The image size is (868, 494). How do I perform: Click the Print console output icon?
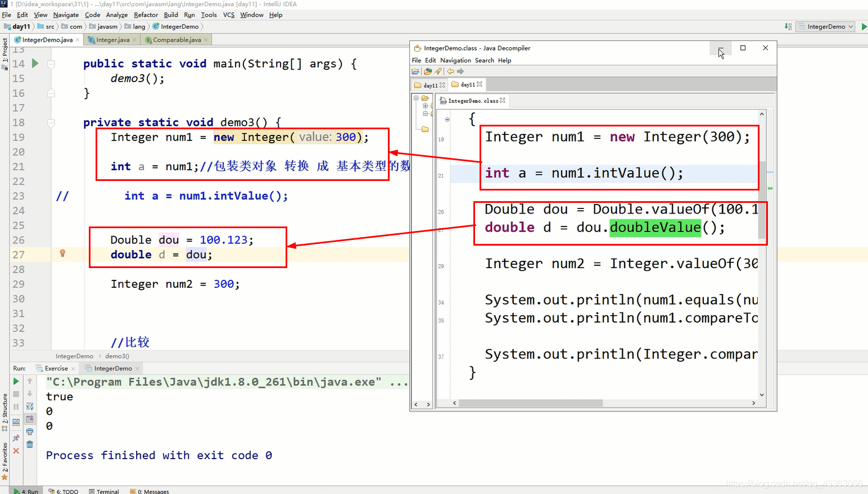coord(30,432)
